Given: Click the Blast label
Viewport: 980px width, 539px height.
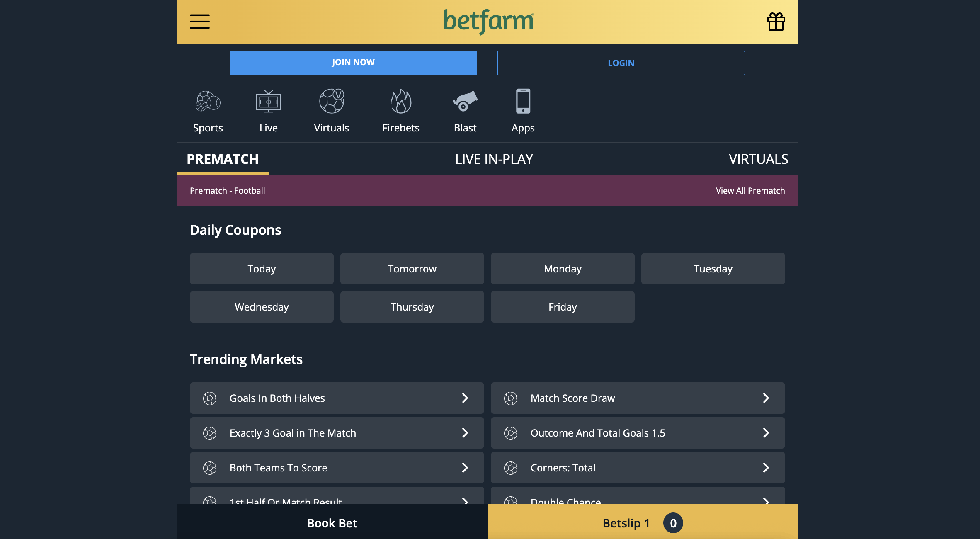Looking at the screenshot, I should (x=465, y=128).
